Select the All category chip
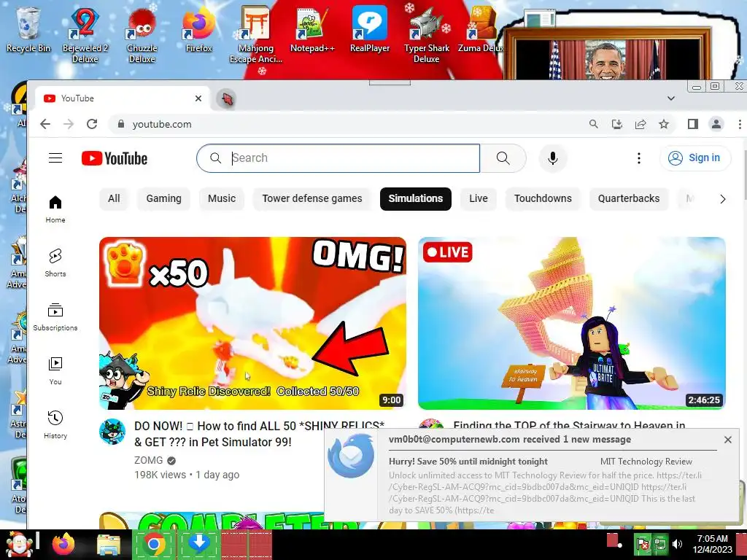Image resolution: width=747 pixels, height=560 pixels. pyautogui.click(x=114, y=198)
